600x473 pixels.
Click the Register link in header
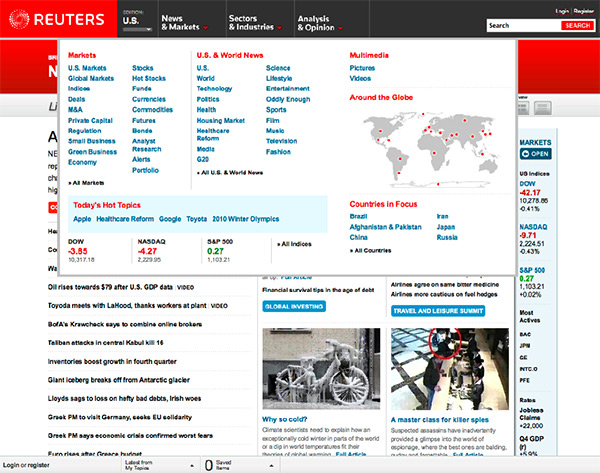(x=583, y=10)
